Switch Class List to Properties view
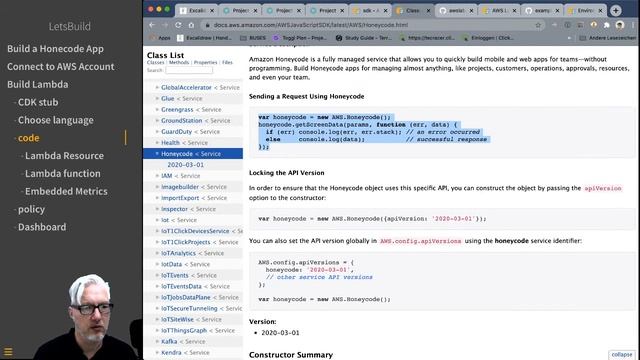640x360 pixels. pos(205,62)
